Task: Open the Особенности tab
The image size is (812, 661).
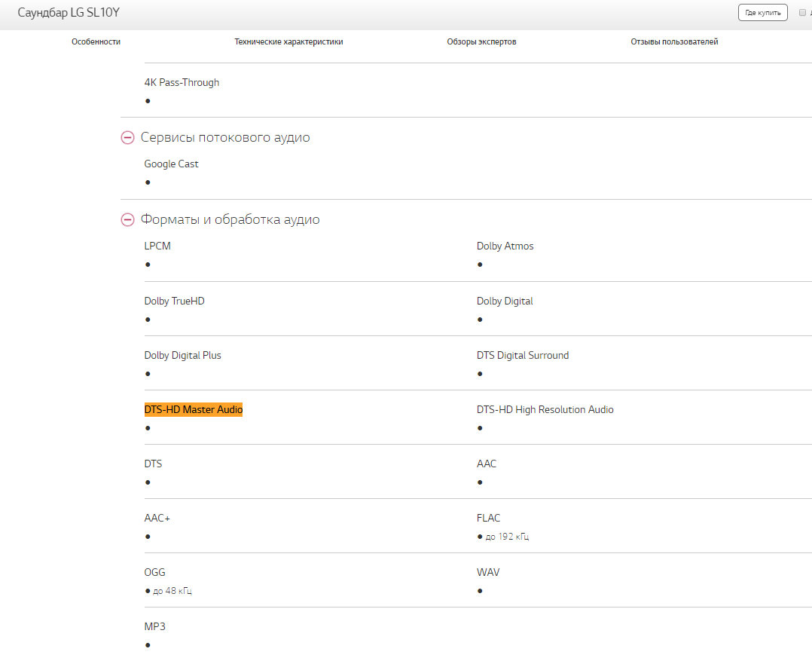Action: coord(96,42)
